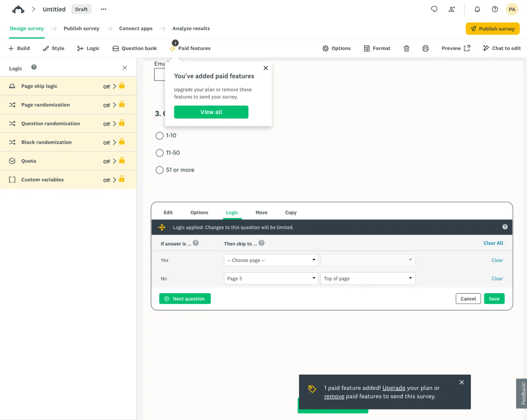The width and height of the screenshot is (527, 420).
Task: Close the Logic side panel
Action: pos(125,68)
